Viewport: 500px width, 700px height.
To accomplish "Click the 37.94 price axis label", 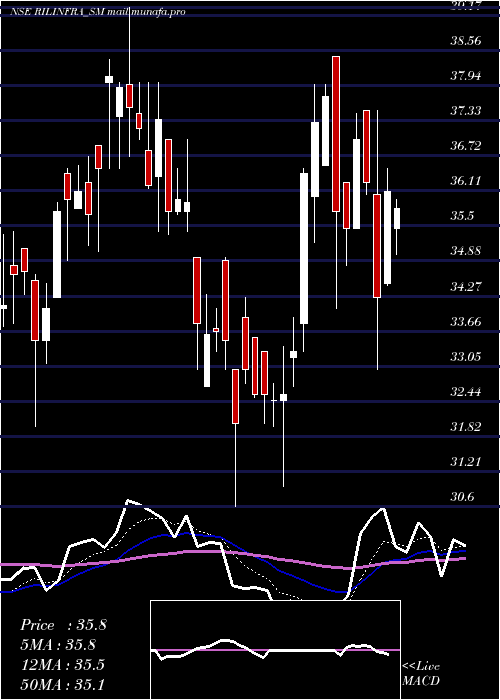I will coord(466,75).
